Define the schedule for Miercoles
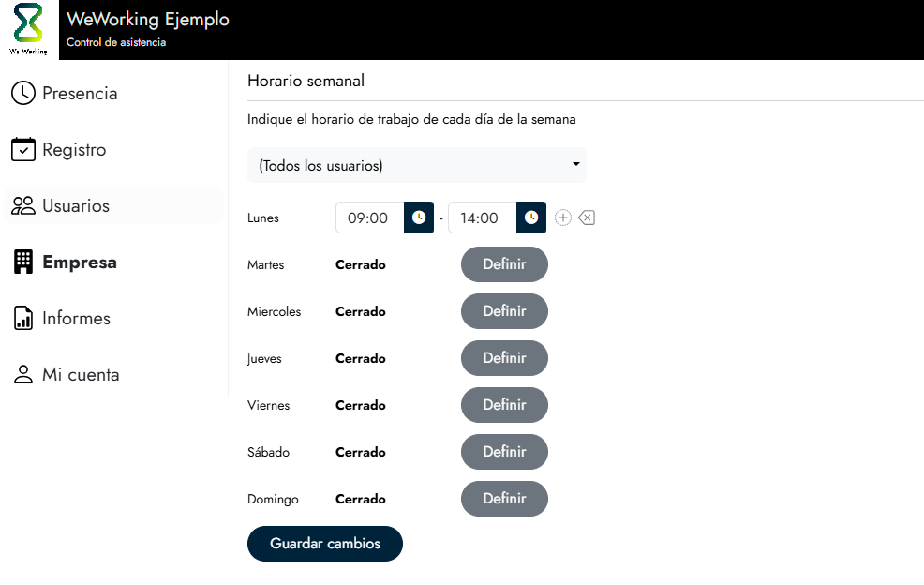This screenshot has width=924, height=585. [x=504, y=311]
